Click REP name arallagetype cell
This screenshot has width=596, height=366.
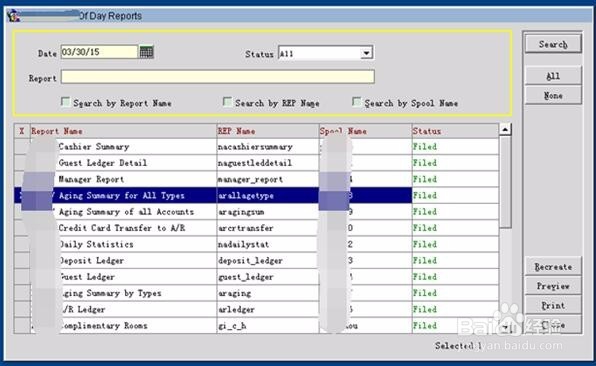[268, 195]
